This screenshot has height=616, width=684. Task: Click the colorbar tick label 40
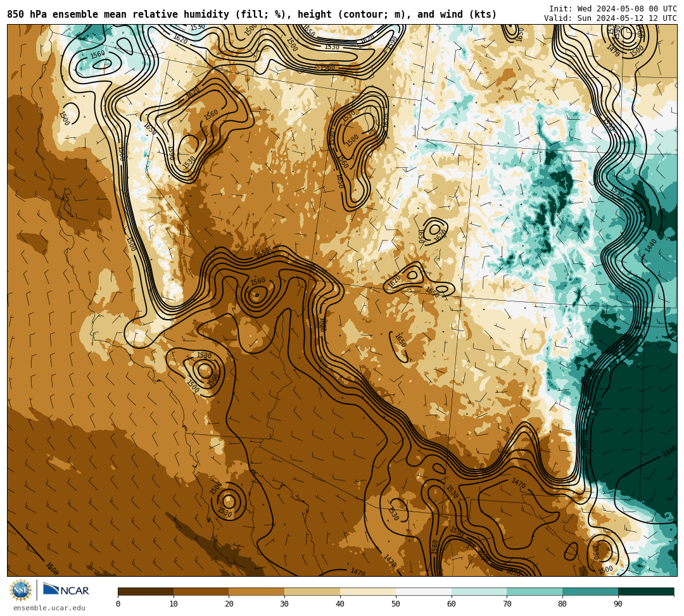pyautogui.click(x=340, y=604)
